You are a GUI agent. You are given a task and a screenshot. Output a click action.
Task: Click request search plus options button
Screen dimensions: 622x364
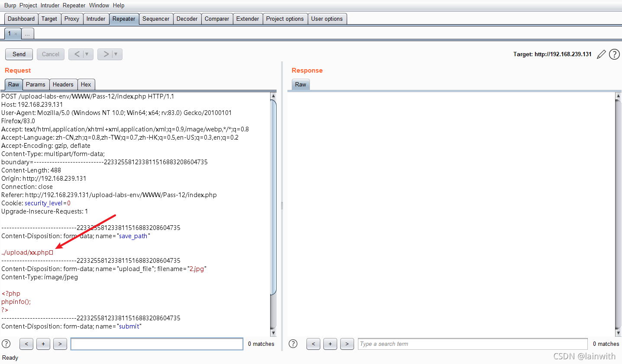(43, 344)
